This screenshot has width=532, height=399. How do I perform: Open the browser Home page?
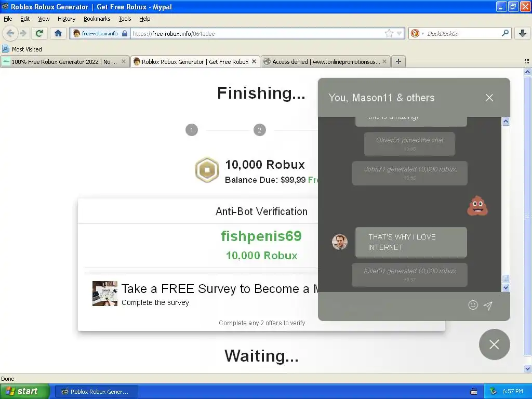click(x=58, y=33)
